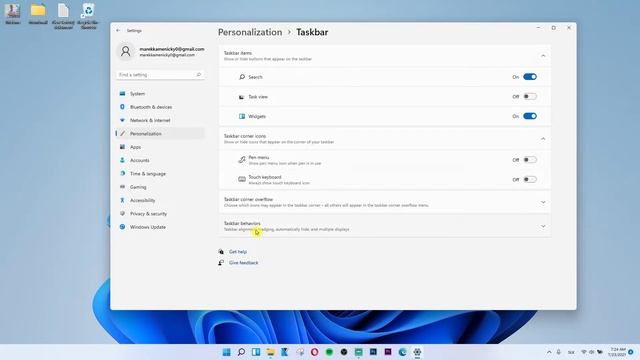Enable the Pen menu toggle

[530, 160]
